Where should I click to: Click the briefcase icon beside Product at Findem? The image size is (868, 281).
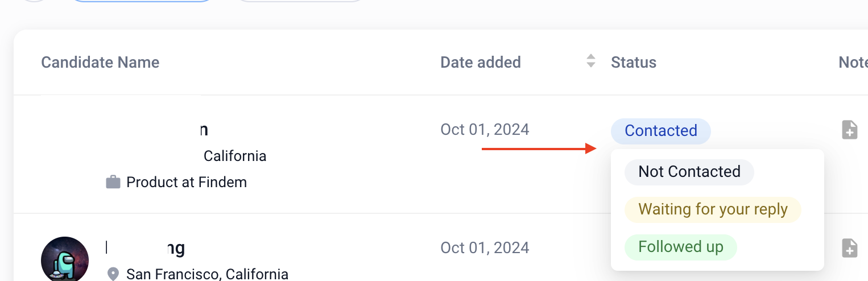pyautogui.click(x=113, y=183)
